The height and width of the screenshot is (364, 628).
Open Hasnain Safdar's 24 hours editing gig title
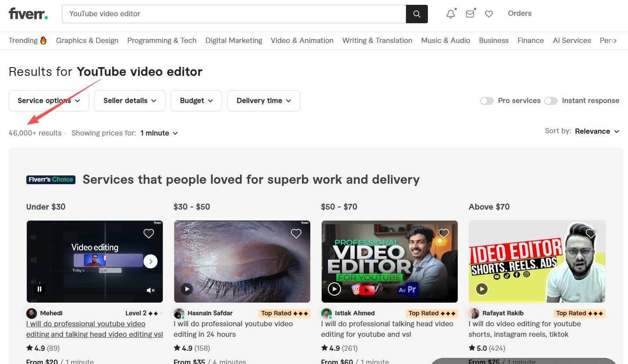pos(233,329)
